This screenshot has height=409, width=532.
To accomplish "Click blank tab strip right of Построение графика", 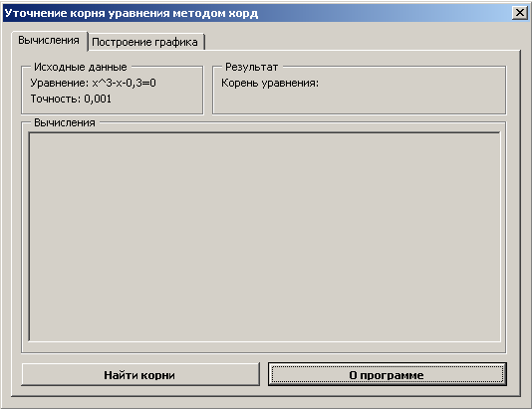I will [x=362, y=42].
